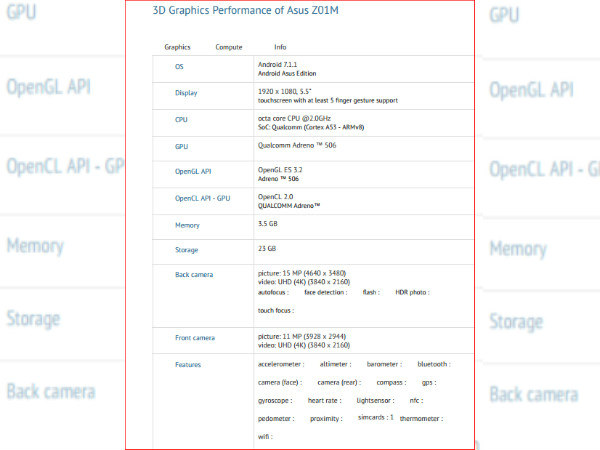Click the 'thermometer :' feature
This screenshot has width=600, height=450.
[421, 419]
